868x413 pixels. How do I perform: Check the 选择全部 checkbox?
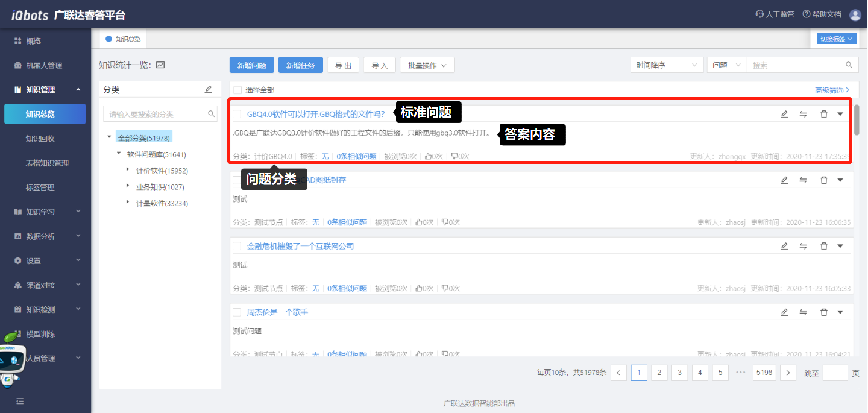[237, 90]
